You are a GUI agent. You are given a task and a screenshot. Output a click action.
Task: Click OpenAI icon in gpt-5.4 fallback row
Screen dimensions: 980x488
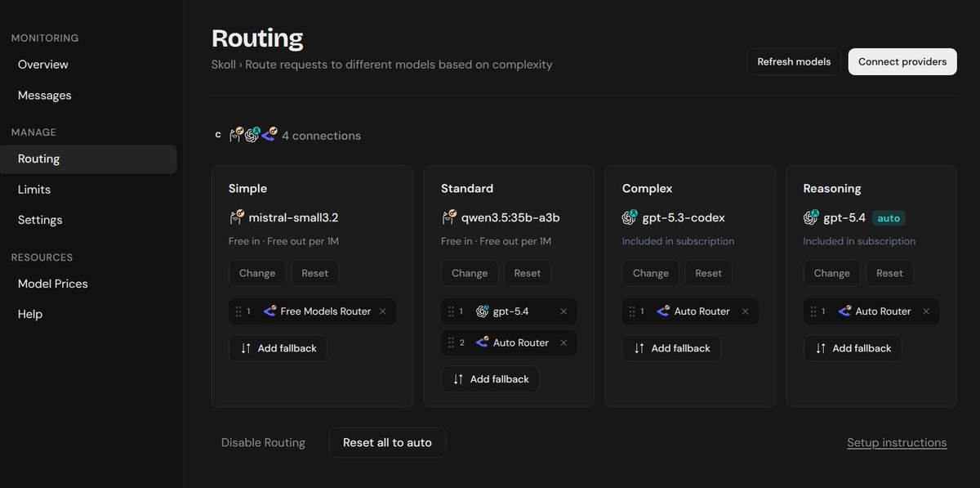click(x=482, y=311)
